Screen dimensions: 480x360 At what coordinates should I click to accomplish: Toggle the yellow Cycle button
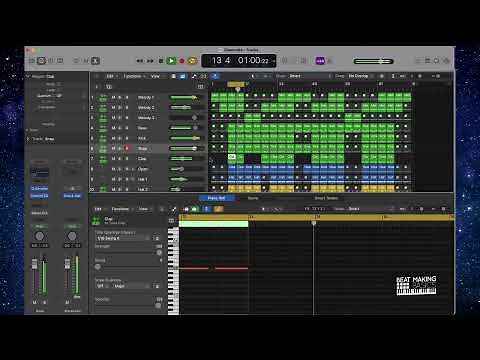pos(192,61)
